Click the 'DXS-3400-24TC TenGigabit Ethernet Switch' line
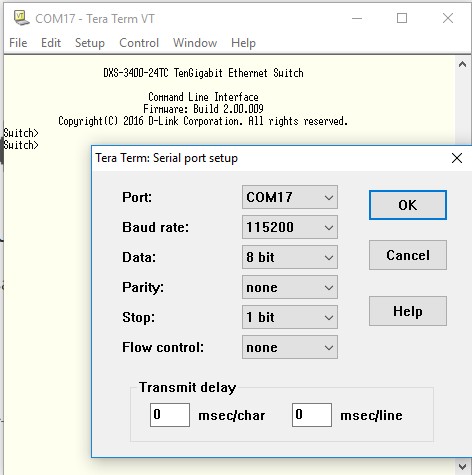Image resolution: width=472 pixels, height=475 pixels. [x=203, y=73]
